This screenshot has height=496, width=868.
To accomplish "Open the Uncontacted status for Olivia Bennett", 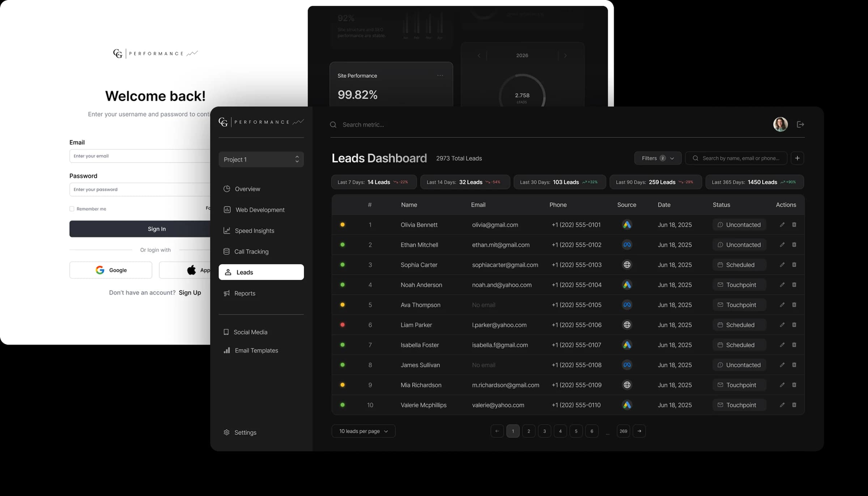I will pyautogui.click(x=739, y=225).
